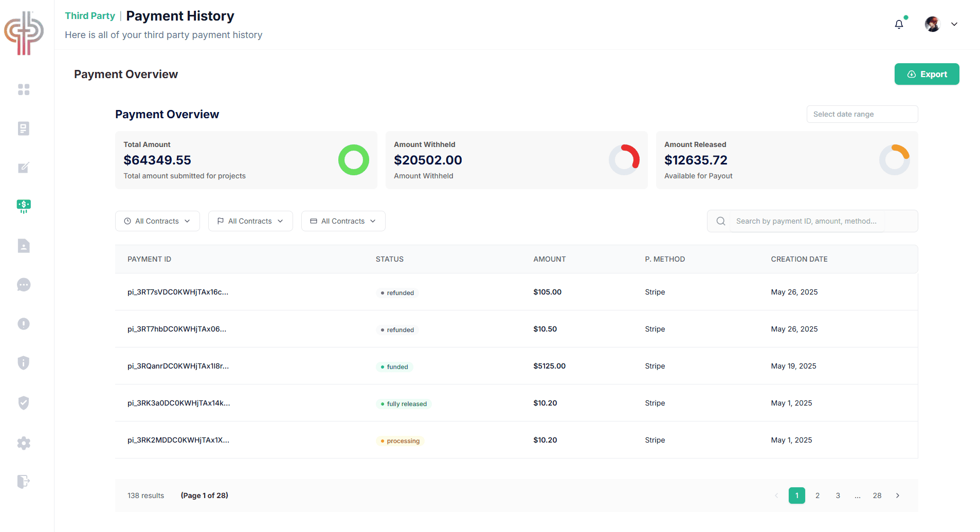The image size is (980, 532).
Task: Click the green Export button
Action: (x=927, y=74)
